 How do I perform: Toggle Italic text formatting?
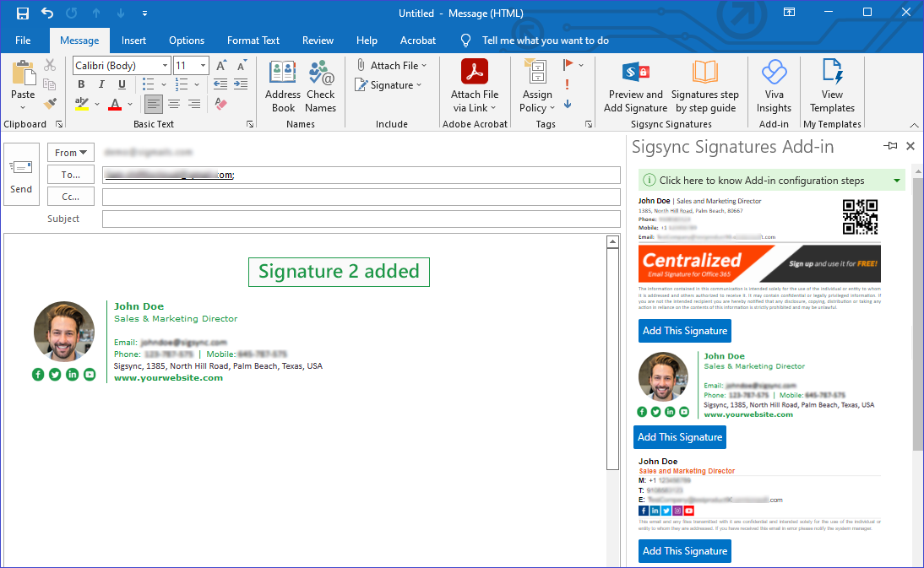pyautogui.click(x=101, y=84)
